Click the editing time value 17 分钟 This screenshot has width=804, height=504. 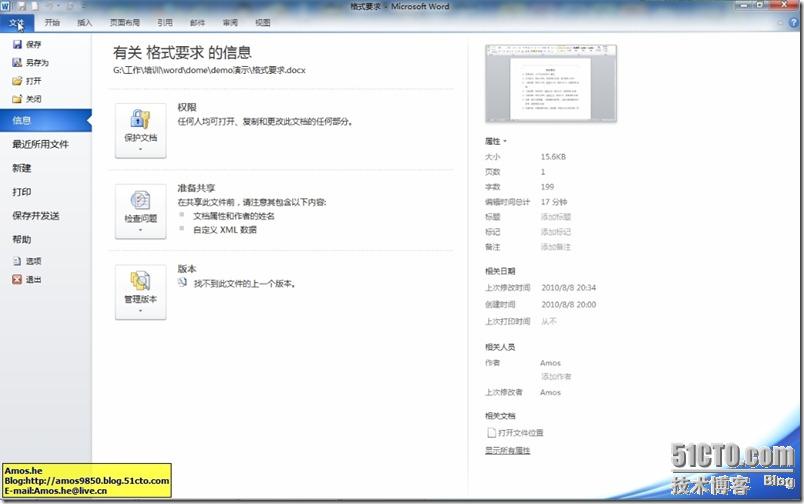pos(554,202)
